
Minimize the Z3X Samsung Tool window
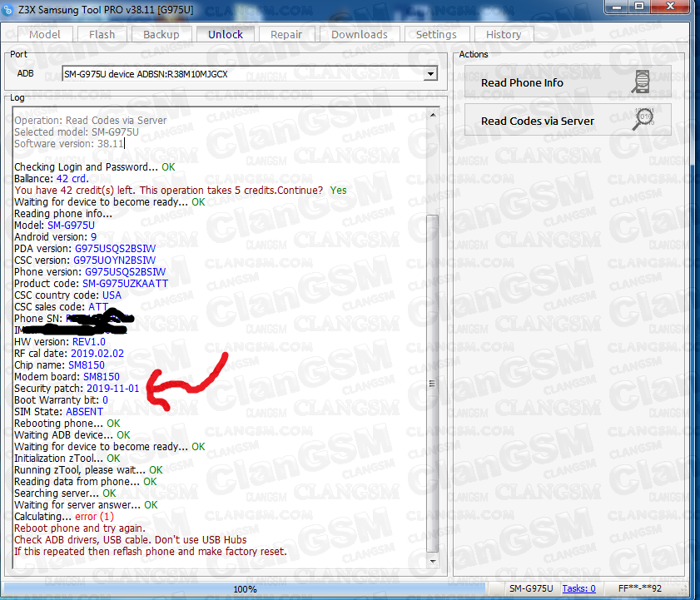point(617,7)
